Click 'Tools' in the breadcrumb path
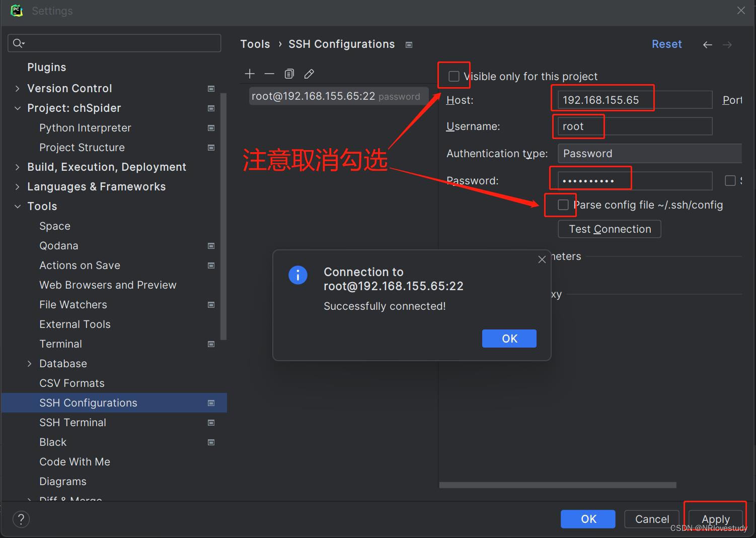 [255, 44]
